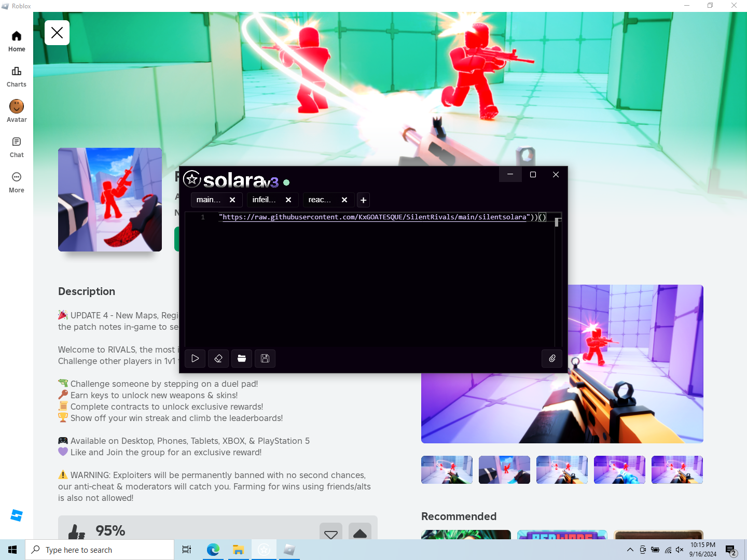This screenshot has width=747, height=560.
Task: Add a new script tab in Solara
Action: coord(364,200)
